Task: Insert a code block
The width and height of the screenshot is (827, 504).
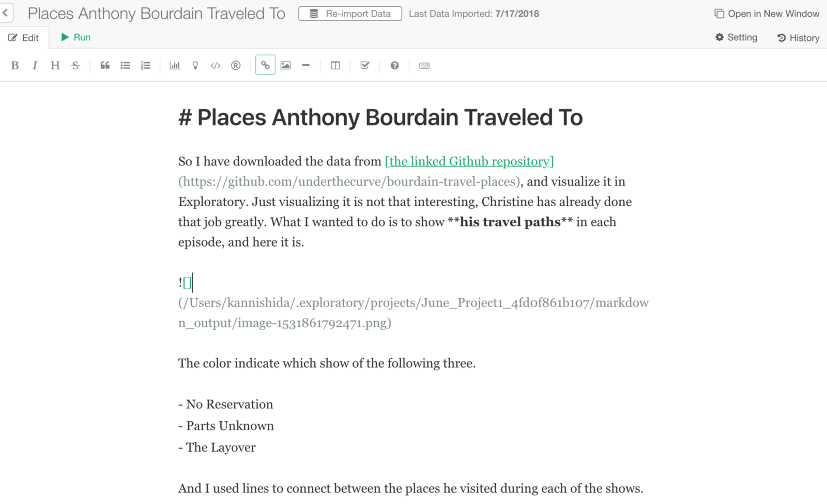Action: click(x=216, y=65)
